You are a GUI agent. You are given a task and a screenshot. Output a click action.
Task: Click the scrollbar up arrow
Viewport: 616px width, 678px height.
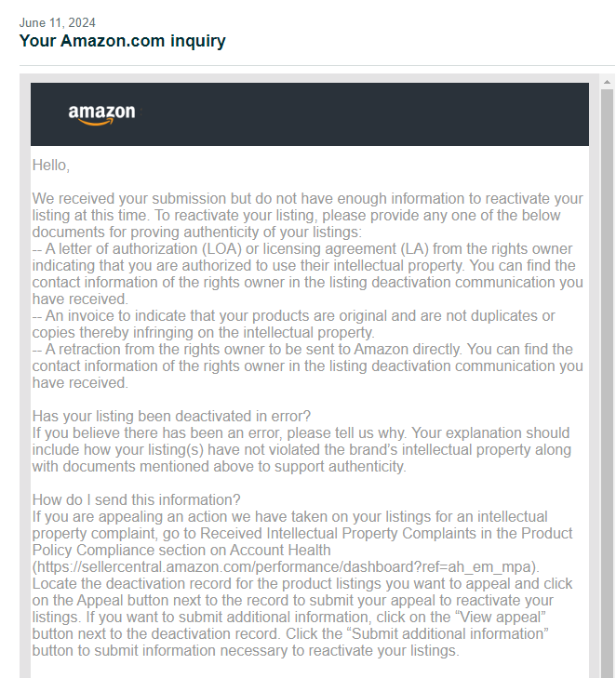[607, 82]
